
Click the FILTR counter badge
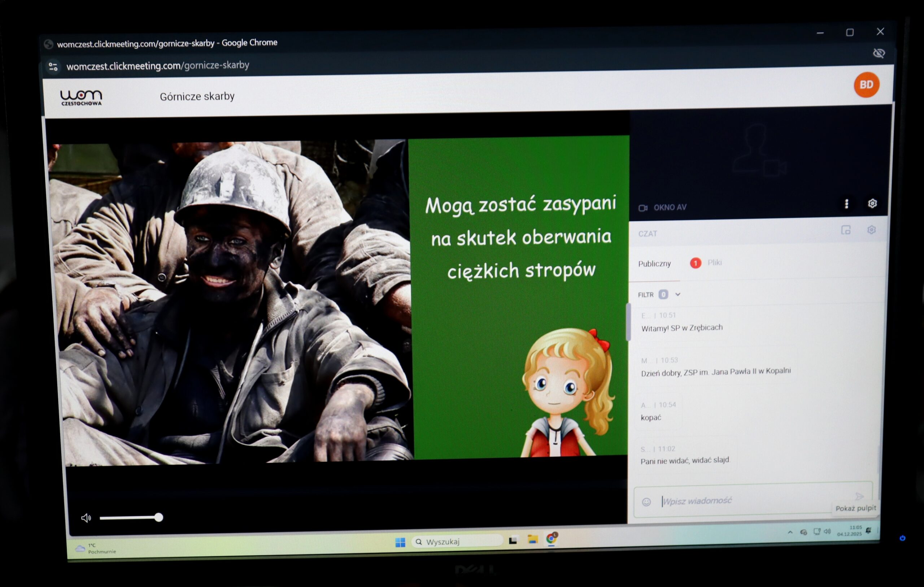[x=663, y=295]
